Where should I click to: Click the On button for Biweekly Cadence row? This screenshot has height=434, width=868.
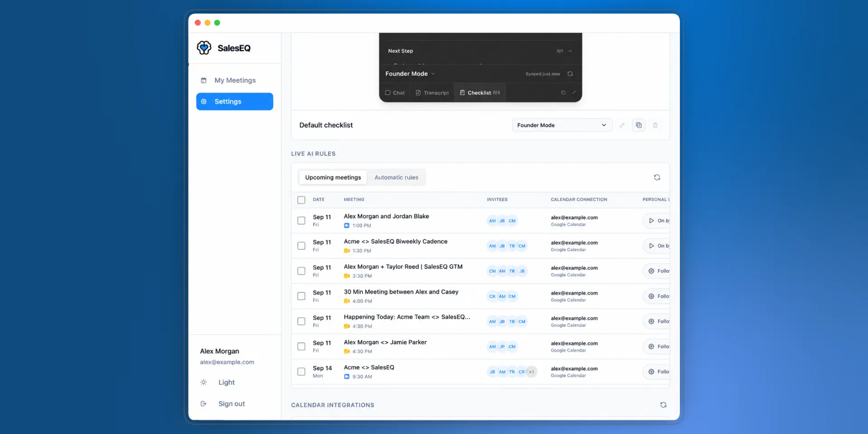tap(657, 246)
